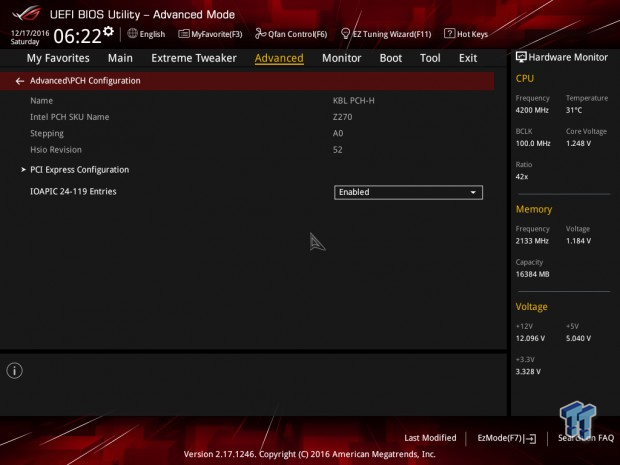Click the 100.0 MHz BCLK value
The width and height of the screenshot is (620, 465).
pyautogui.click(x=533, y=144)
